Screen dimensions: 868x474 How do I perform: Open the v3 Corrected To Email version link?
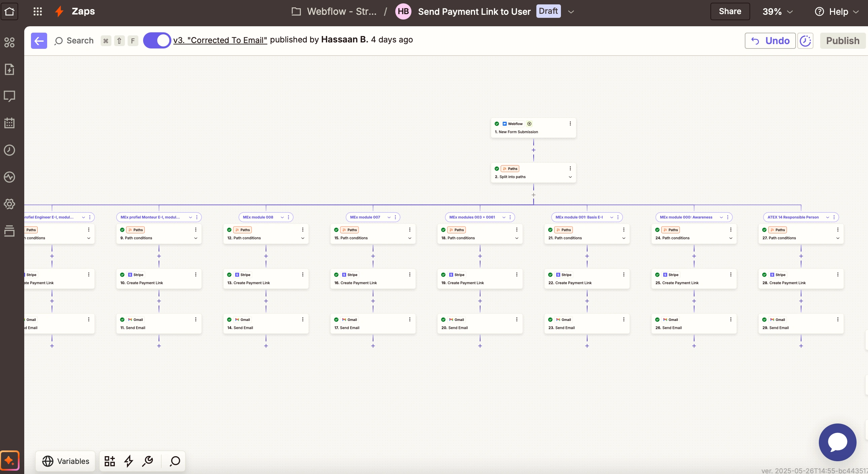pos(220,40)
